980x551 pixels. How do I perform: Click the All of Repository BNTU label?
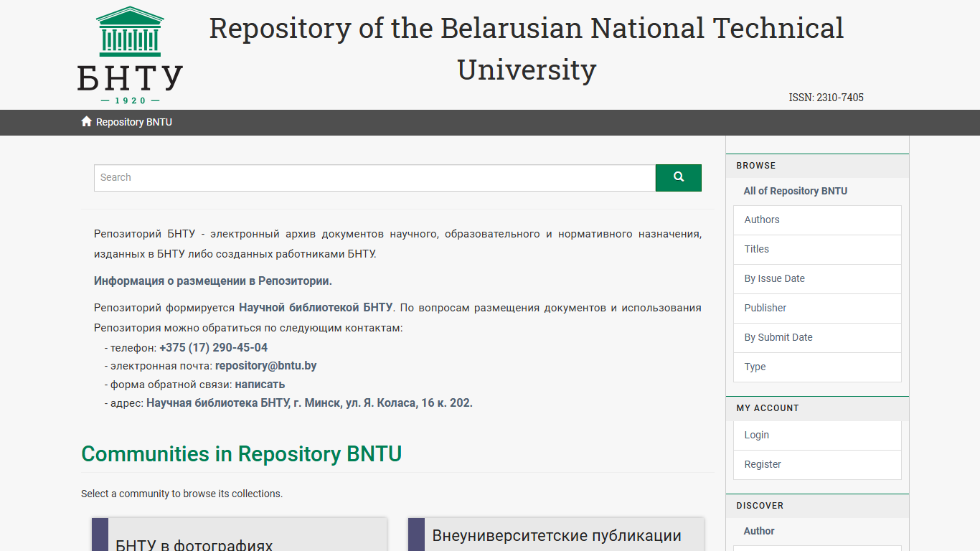[x=795, y=191]
